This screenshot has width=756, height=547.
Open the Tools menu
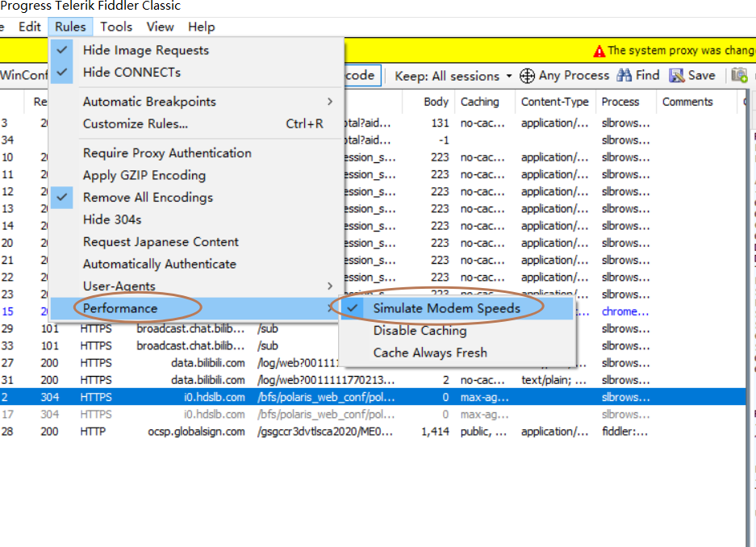(x=116, y=27)
